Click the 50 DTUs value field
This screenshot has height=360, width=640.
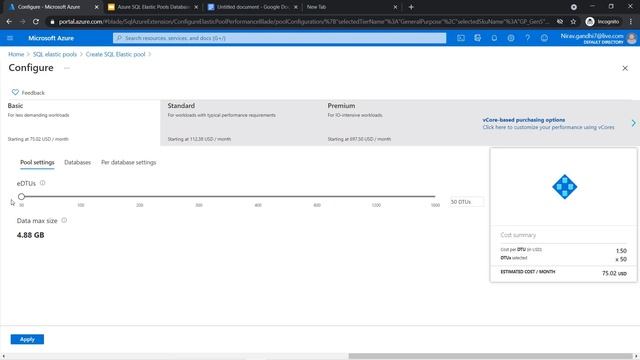467,202
